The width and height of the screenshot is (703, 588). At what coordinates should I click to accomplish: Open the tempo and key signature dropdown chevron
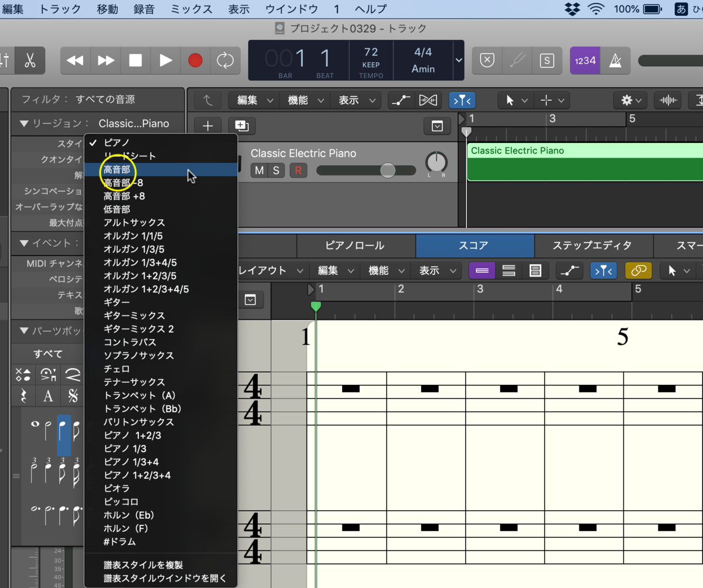pos(458,60)
